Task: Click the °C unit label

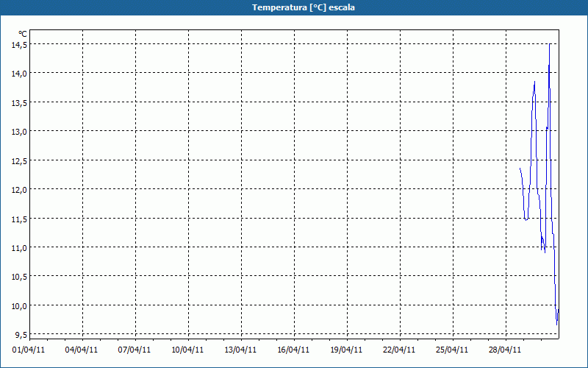Action: point(23,34)
